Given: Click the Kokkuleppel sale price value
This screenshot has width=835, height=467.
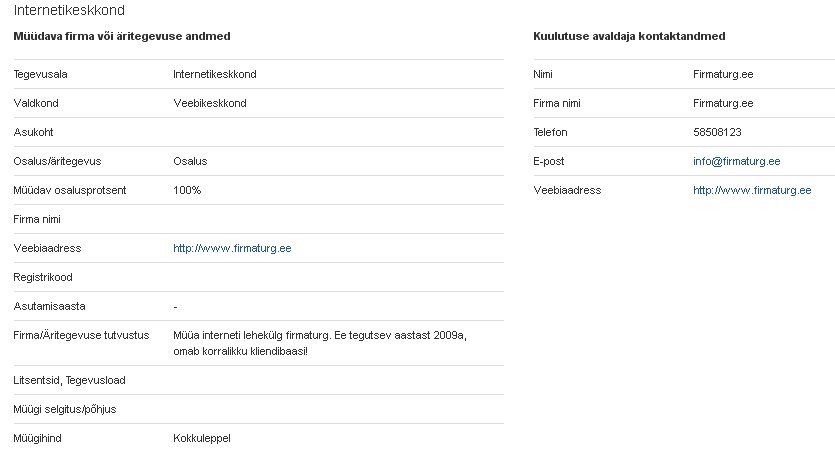Looking at the screenshot, I should 202,438.
